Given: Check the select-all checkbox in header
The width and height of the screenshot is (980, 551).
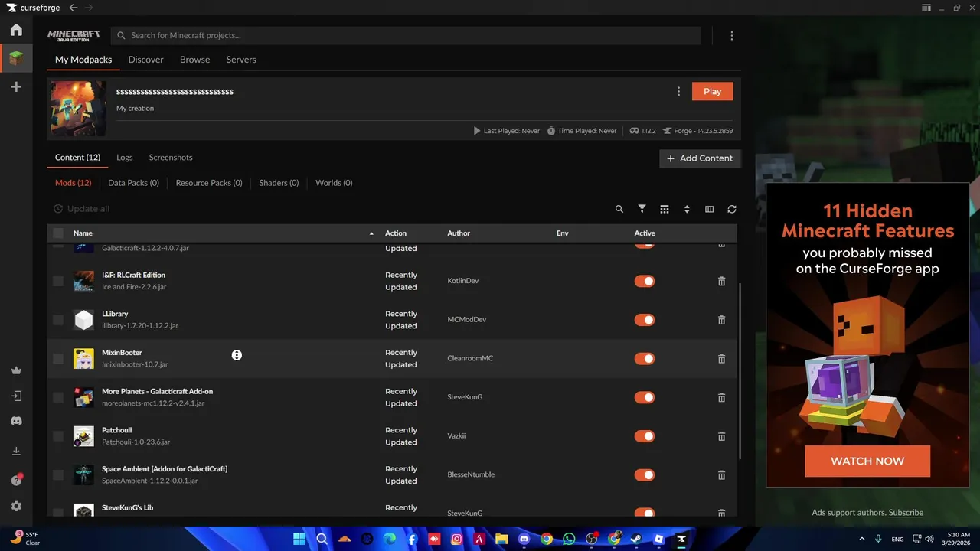Looking at the screenshot, I should [x=58, y=233].
